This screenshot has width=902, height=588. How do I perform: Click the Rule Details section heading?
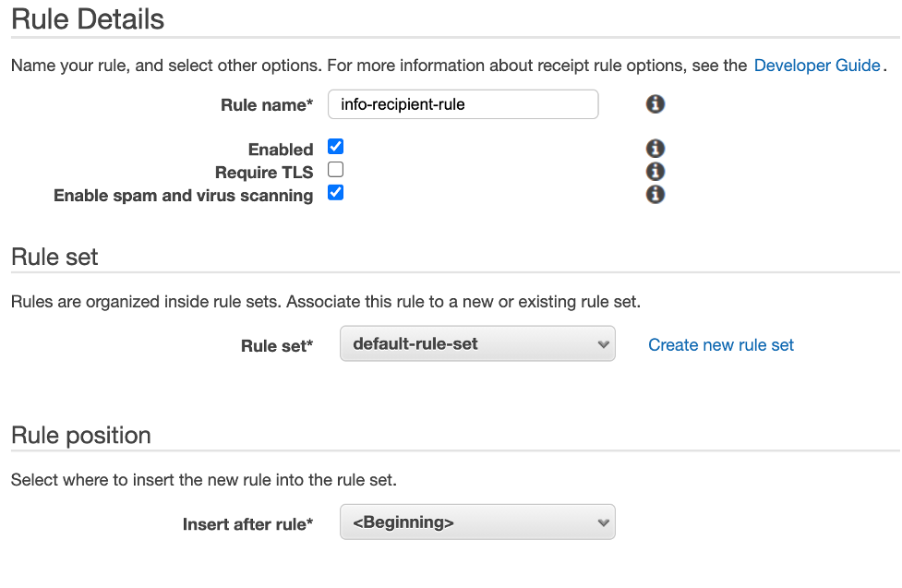click(x=88, y=19)
